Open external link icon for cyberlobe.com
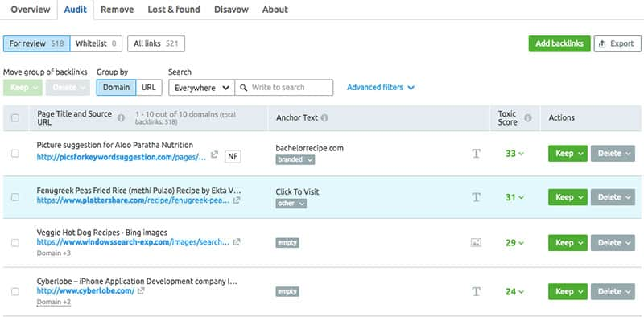This screenshot has height=317, width=644. (x=141, y=290)
